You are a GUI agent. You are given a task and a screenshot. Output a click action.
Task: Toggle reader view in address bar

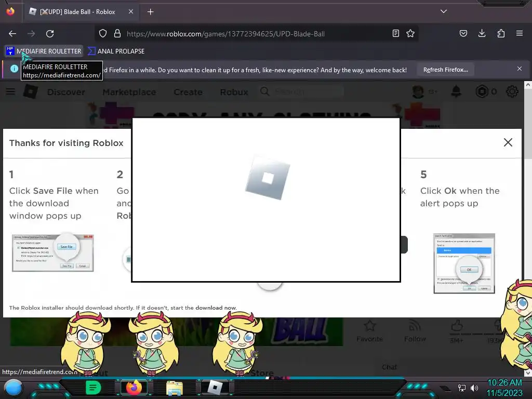pyautogui.click(x=395, y=34)
